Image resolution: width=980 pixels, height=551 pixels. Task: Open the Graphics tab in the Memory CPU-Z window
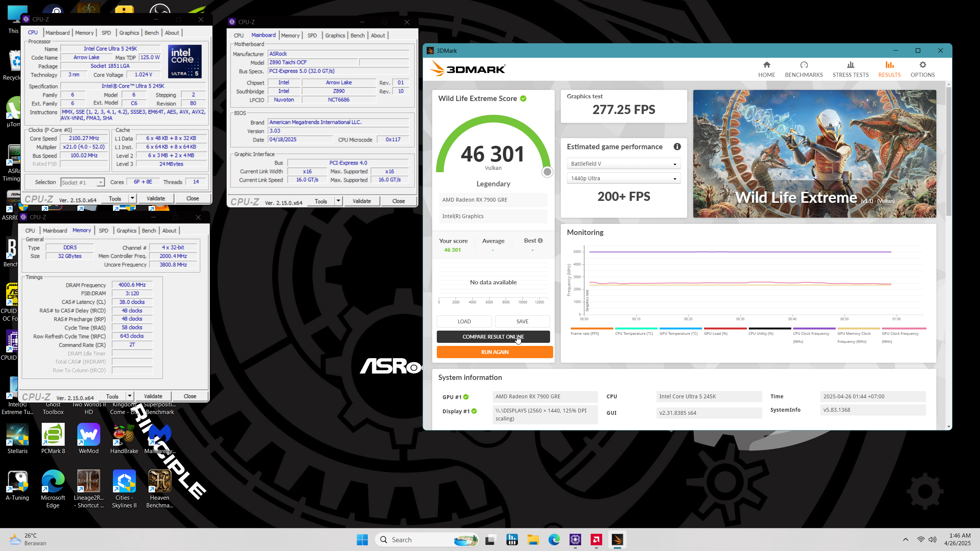pos(126,231)
